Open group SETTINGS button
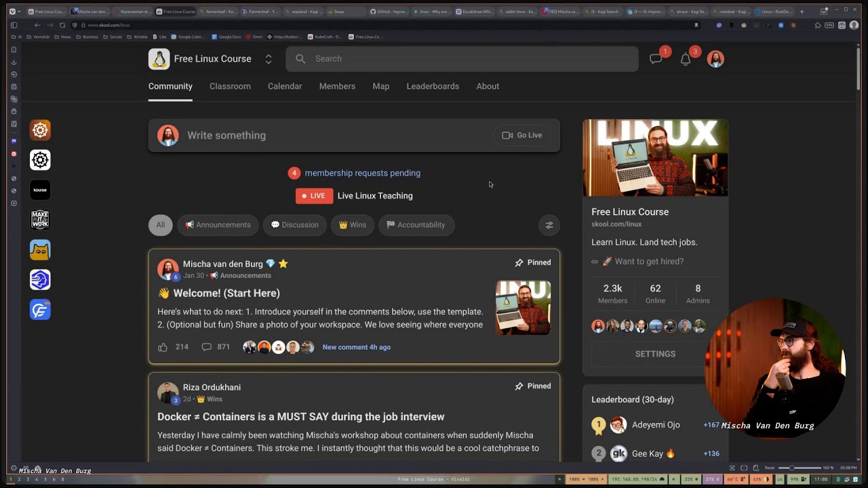Screen dimensions: 868x488 pyautogui.click(x=655, y=354)
